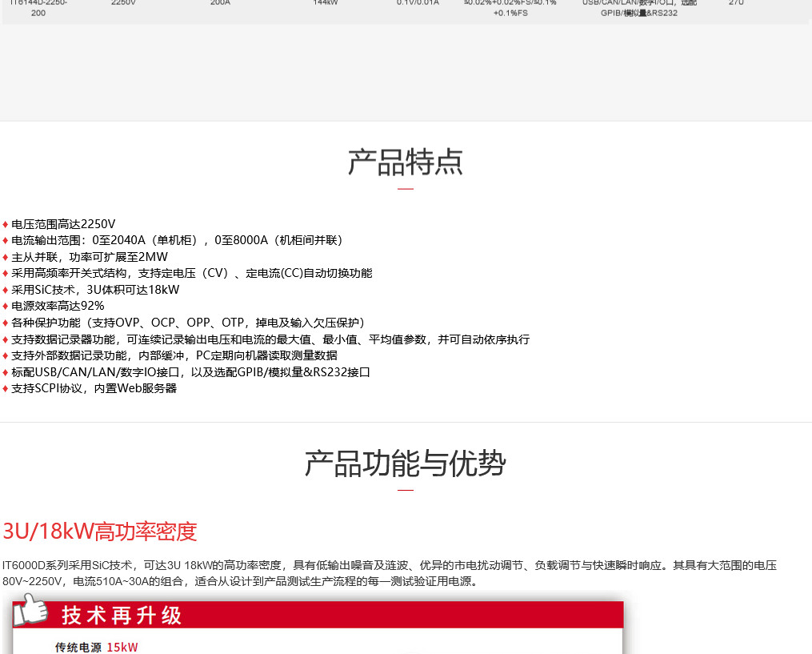This screenshot has height=654, width=812.
Task: Click the red diamond before 电压范围高达2250V
Action: 6,224
